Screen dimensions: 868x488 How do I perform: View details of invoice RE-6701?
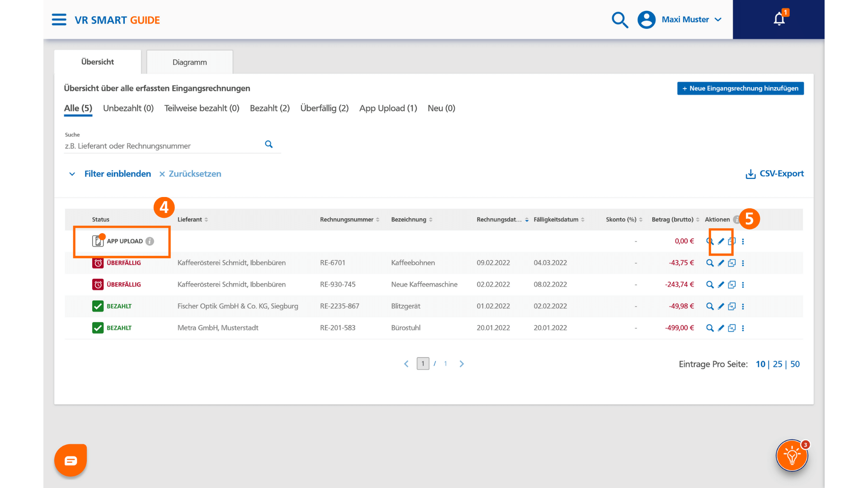(710, 263)
